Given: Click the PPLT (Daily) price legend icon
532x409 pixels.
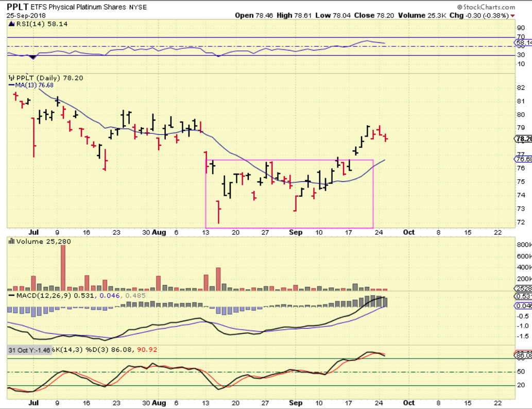Looking at the screenshot, I should 12,78.
